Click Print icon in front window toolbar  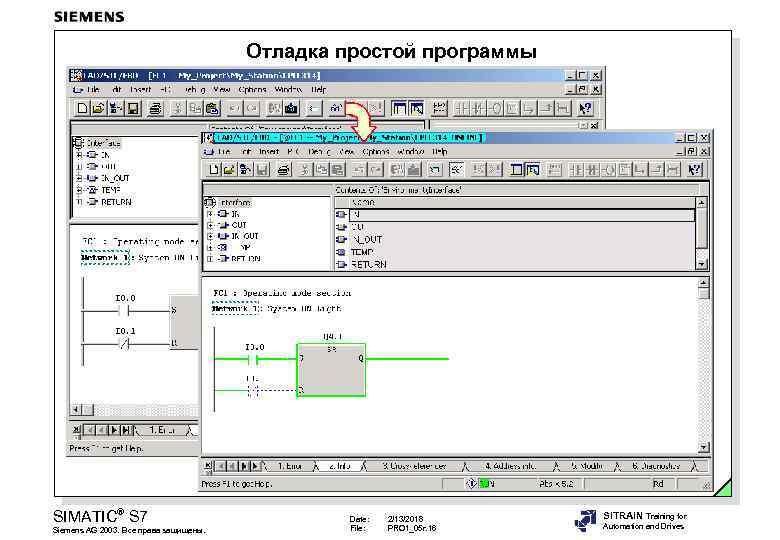(284, 170)
